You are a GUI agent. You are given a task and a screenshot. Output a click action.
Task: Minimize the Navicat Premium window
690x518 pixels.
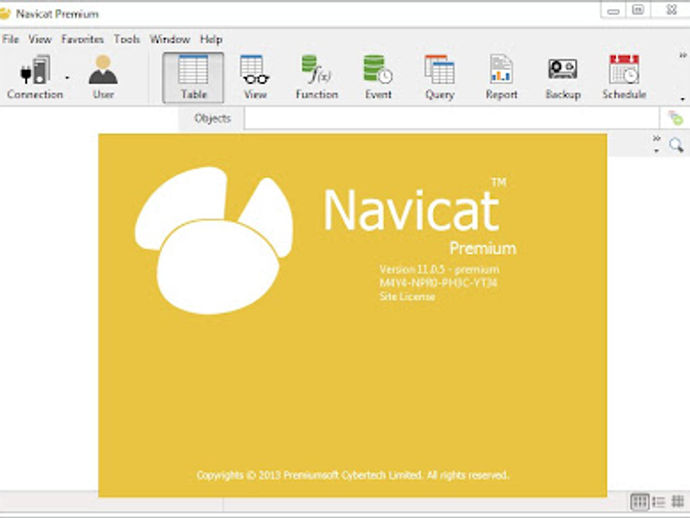[613, 11]
